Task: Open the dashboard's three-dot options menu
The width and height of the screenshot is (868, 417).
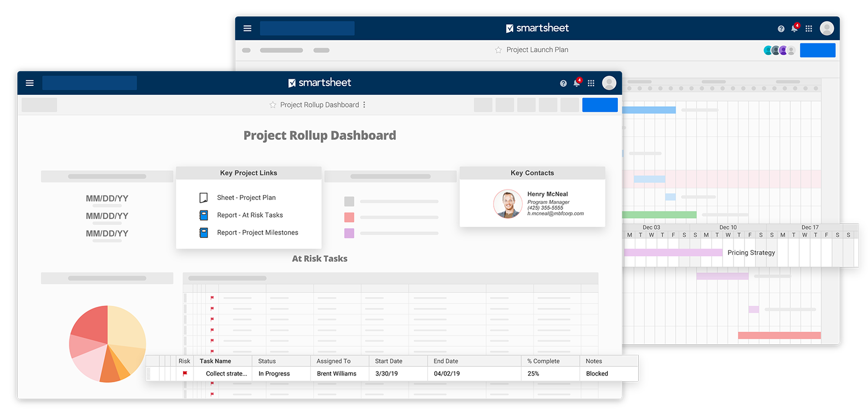Action: [x=364, y=105]
